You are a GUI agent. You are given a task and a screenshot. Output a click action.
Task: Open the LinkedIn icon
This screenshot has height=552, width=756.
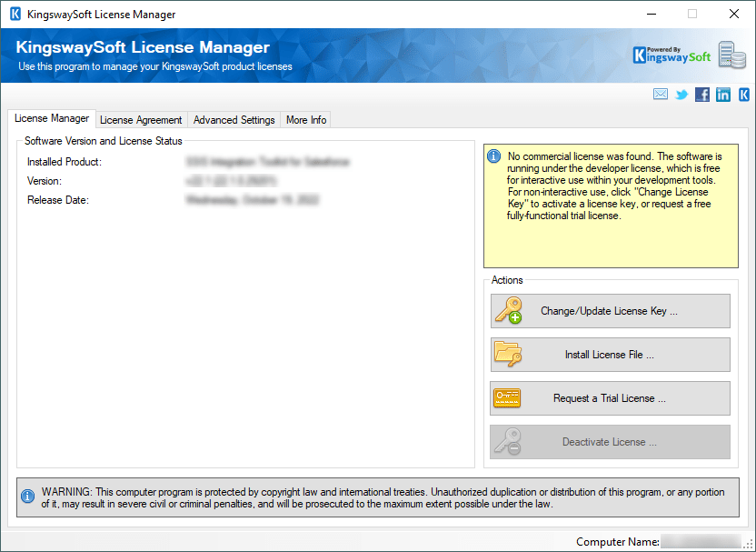point(722,94)
